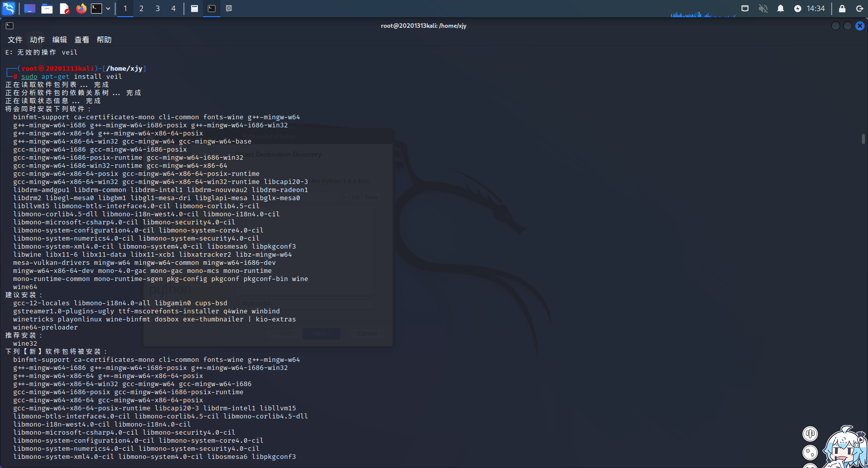Click the show desktop panel icon
Screen dimensions: 868x468
30,9
